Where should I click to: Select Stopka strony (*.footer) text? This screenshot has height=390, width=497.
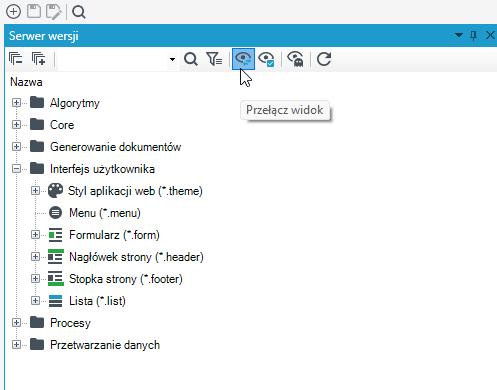(x=126, y=279)
